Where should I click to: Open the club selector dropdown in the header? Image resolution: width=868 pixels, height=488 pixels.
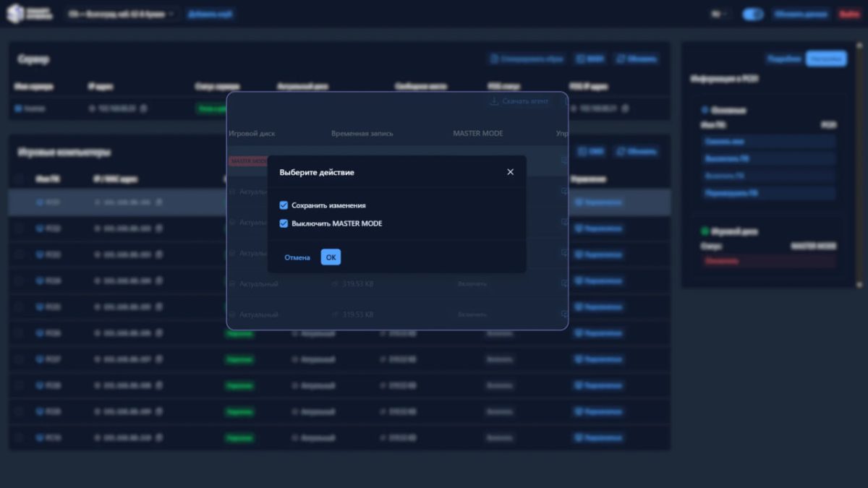click(x=122, y=14)
